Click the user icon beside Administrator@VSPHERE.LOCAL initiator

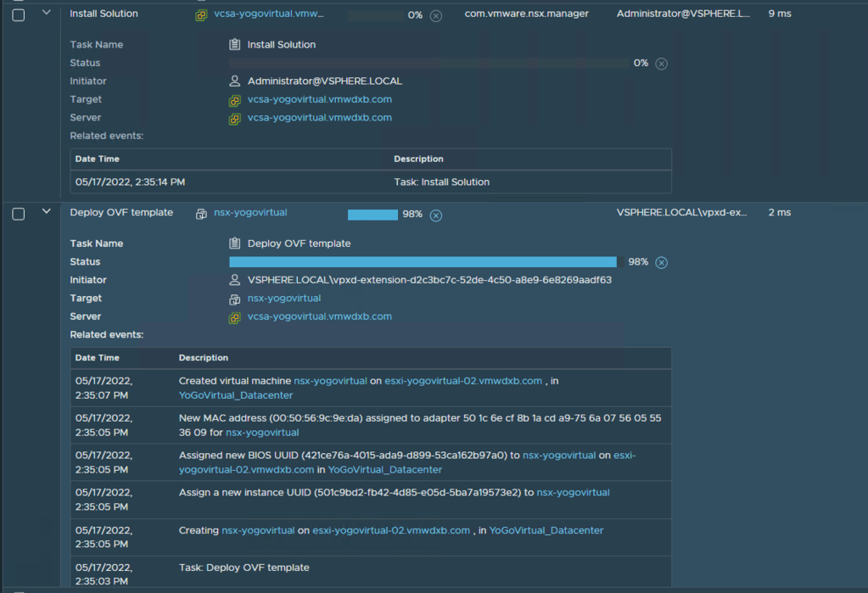click(235, 81)
